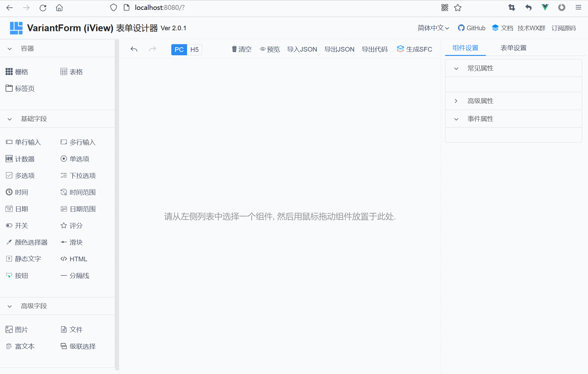Viewport: 588px width, 374px height.
Task: Open the Vue devtools extension icon
Action: [545, 7]
